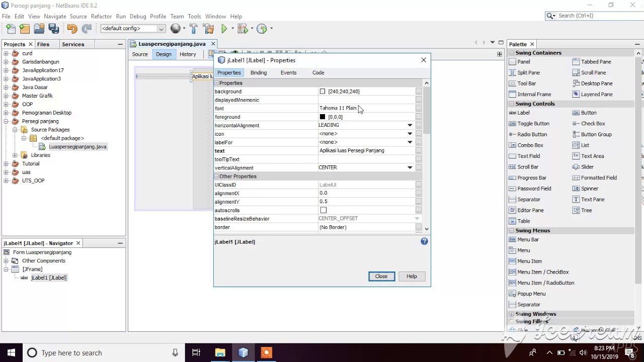Image resolution: width=644 pixels, height=362 pixels.
Task: Collapse the Swing Containers palette section
Action: click(512, 53)
